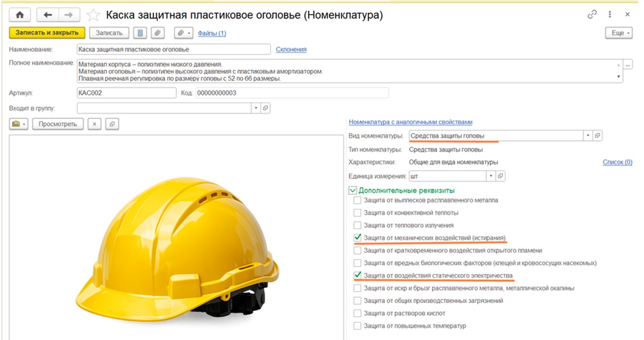The height and width of the screenshot is (340, 644).
Task: Go to the home page icon
Action: tap(21, 15)
